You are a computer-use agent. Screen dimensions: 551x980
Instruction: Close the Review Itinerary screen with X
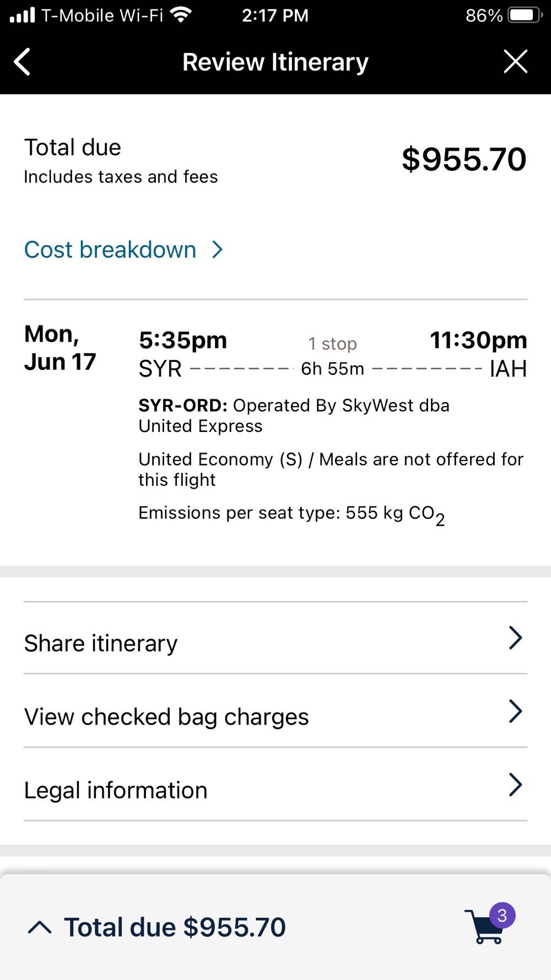point(515,61)
